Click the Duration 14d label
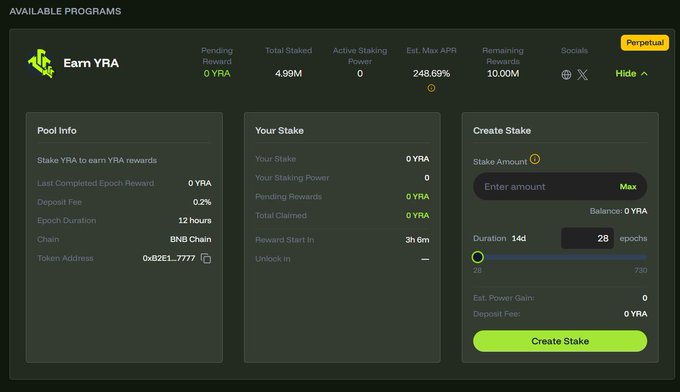Image resolution: width=680 pixels, height=392 pixels. point(499,238)
